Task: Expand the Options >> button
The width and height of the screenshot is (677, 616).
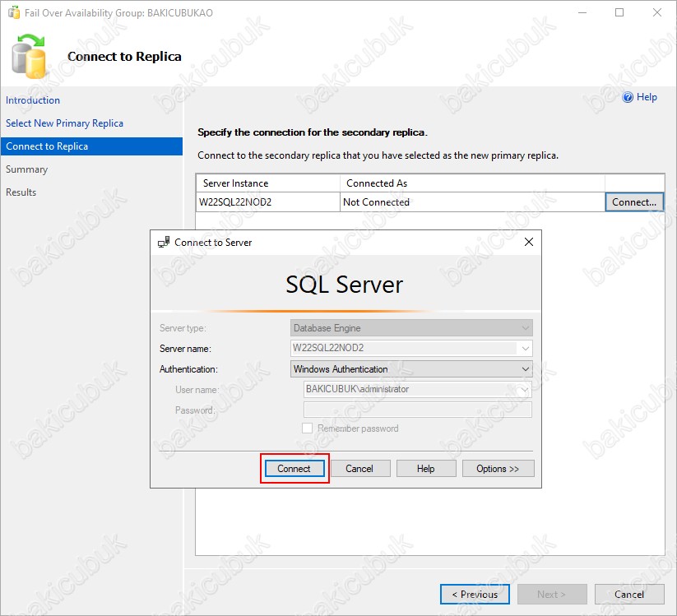Action: [x=498, y=468]
